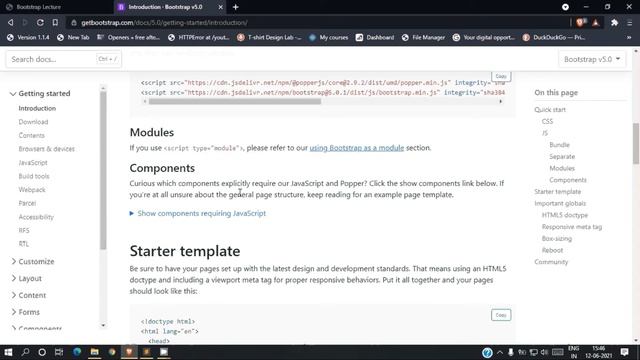The image size is (640, 360).
Task: Open the T-shirt Design Lab bookmark
Action: point(269,37)
